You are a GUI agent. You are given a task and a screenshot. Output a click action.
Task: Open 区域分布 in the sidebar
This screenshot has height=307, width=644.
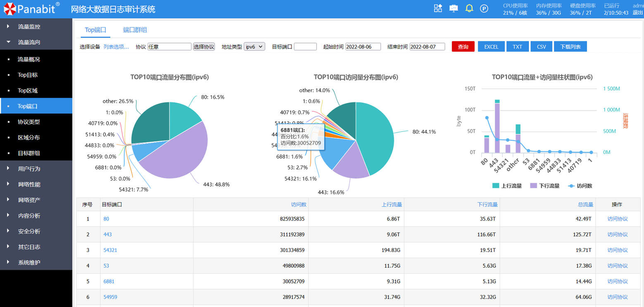pos(36,137)
